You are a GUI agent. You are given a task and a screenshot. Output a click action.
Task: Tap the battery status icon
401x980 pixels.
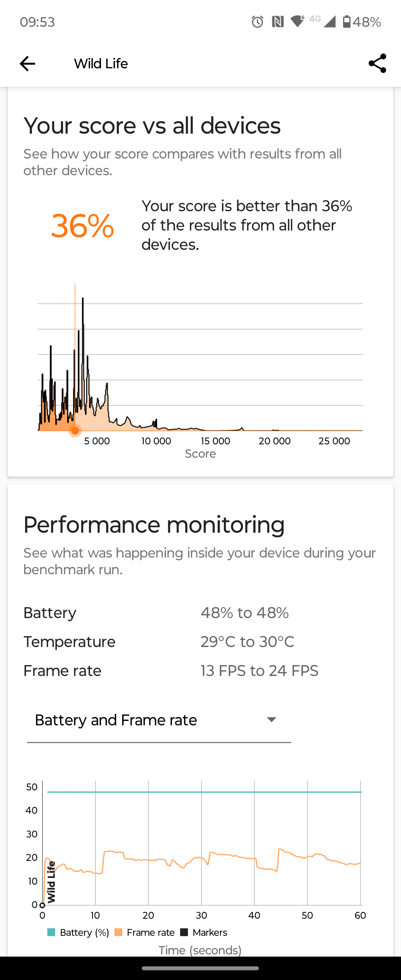(x=346, y=22)
